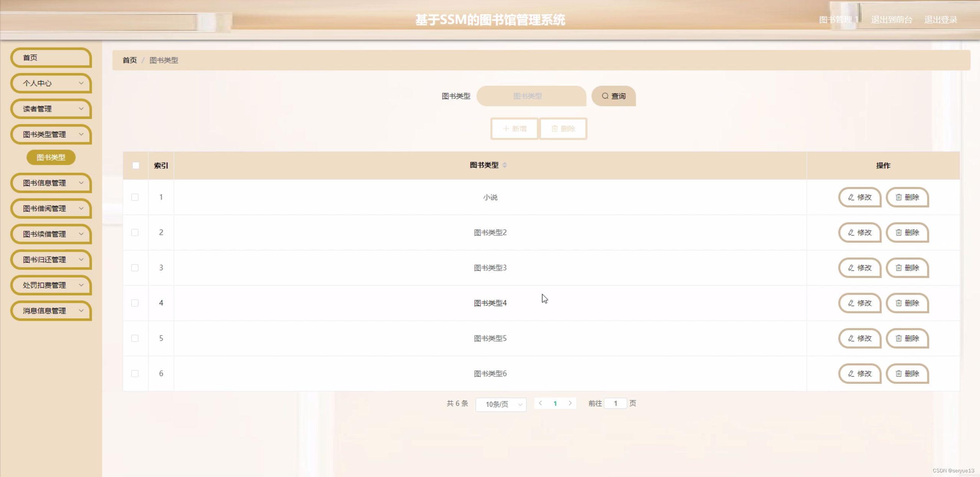Open 首页 from the sidebar
This screenshot has height=477, width=980.
(51, 58)
